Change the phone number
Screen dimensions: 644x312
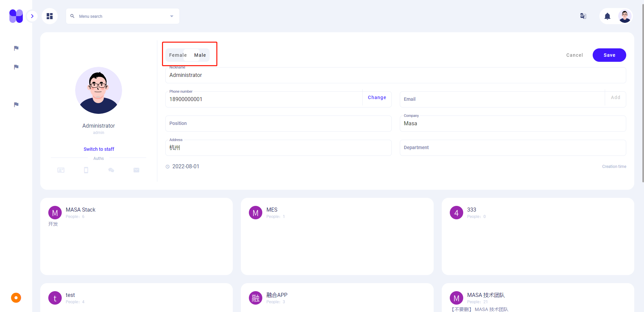(x=377, y=97)
